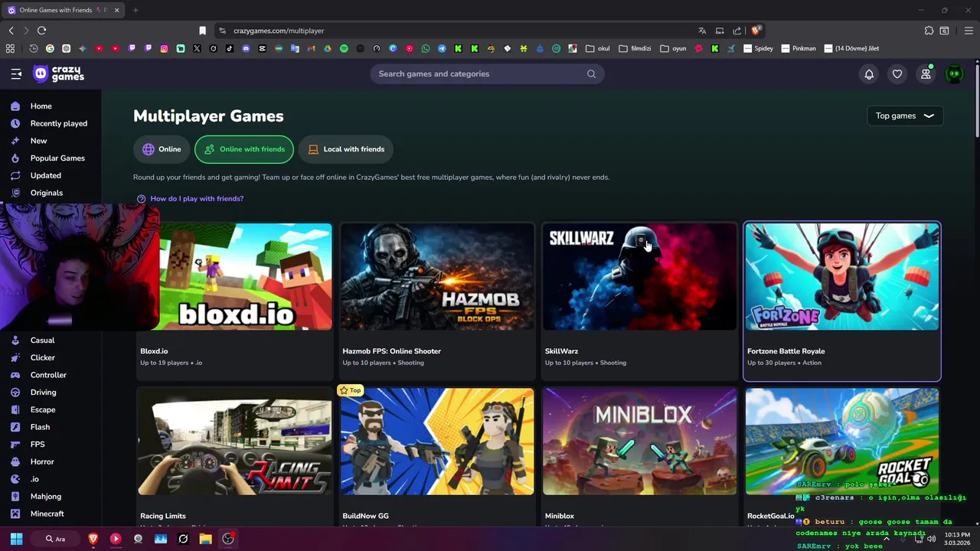Image resolution: width=980 pixels, height=551 pixels.
Task: Open the SkillWarz game thumbnail
Action: (639, 277)
